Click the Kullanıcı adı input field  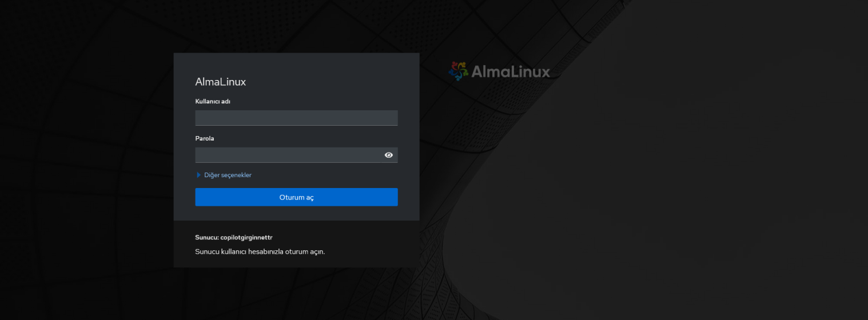[296, 118]
